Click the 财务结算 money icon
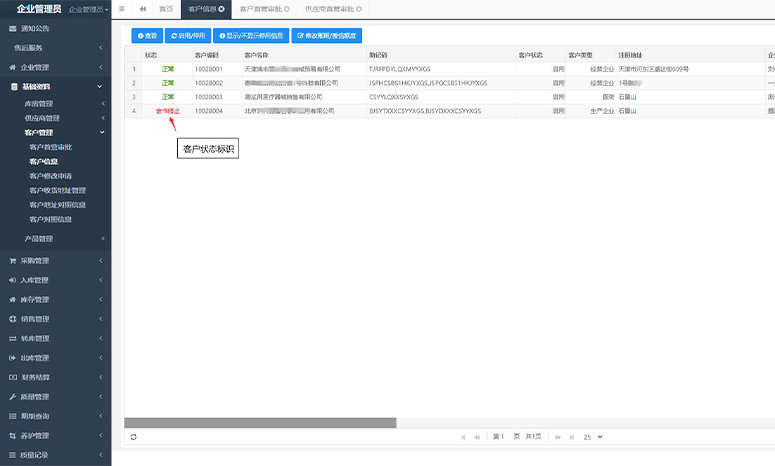The height and width of the screenshot is (466, 775). tap(13, 377)
